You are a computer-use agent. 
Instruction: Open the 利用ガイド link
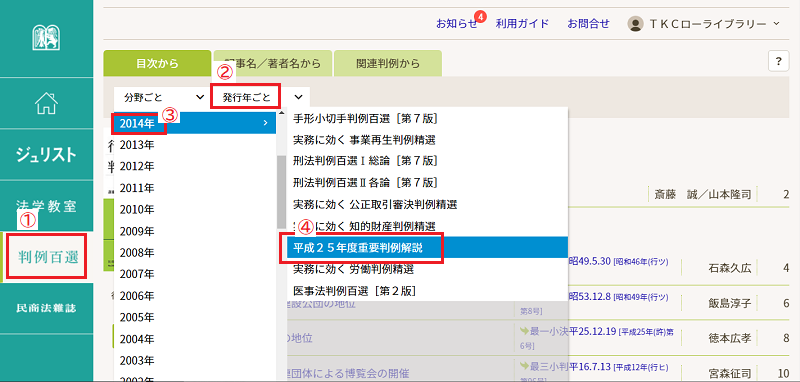(522, 23)
